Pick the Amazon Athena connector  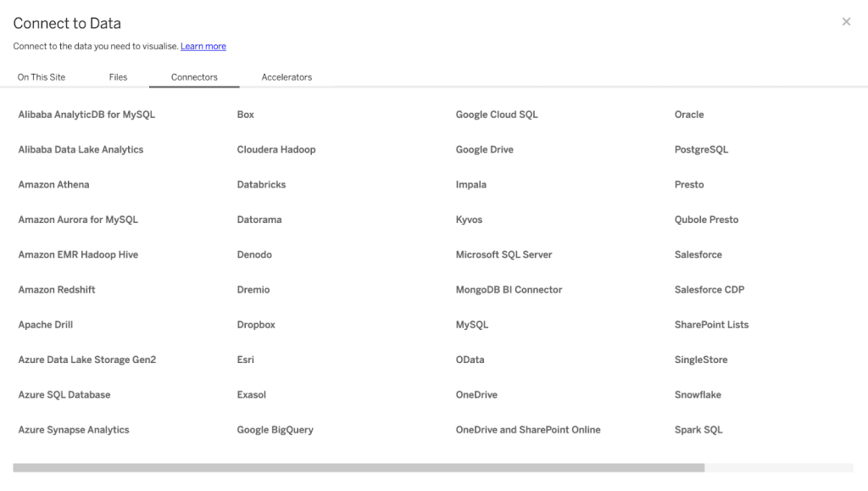[53, 184]
